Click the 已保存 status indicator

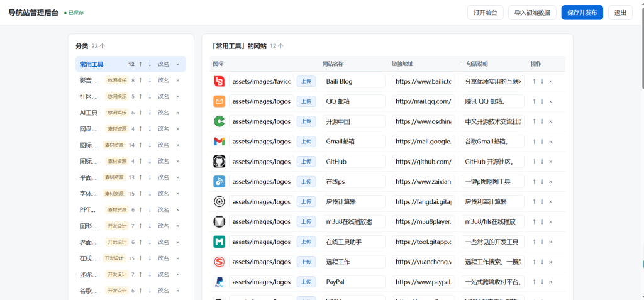tap(74, 13)
